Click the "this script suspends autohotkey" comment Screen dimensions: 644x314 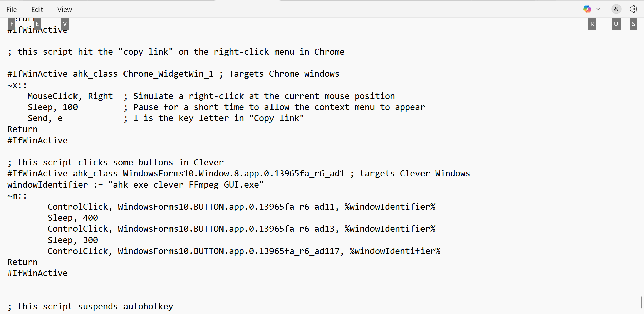click(x=95, y=307)
